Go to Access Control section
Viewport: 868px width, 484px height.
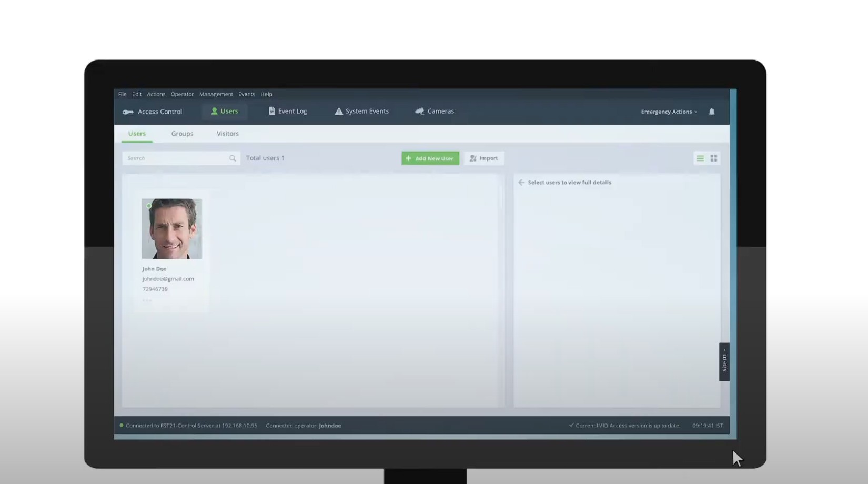153,112
